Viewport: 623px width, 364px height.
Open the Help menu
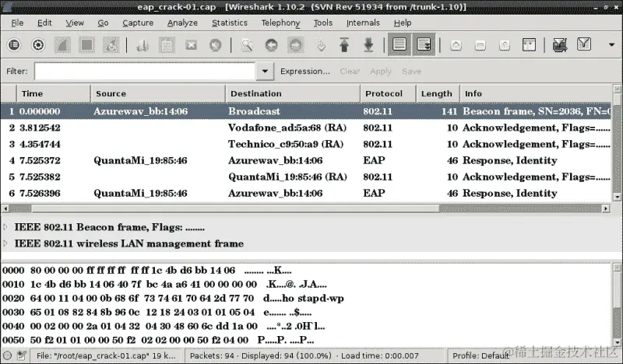click(x=403, y=23)
